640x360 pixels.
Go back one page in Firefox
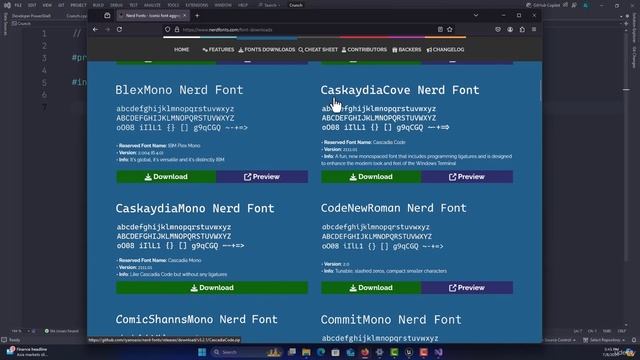[x=95, y=29]
